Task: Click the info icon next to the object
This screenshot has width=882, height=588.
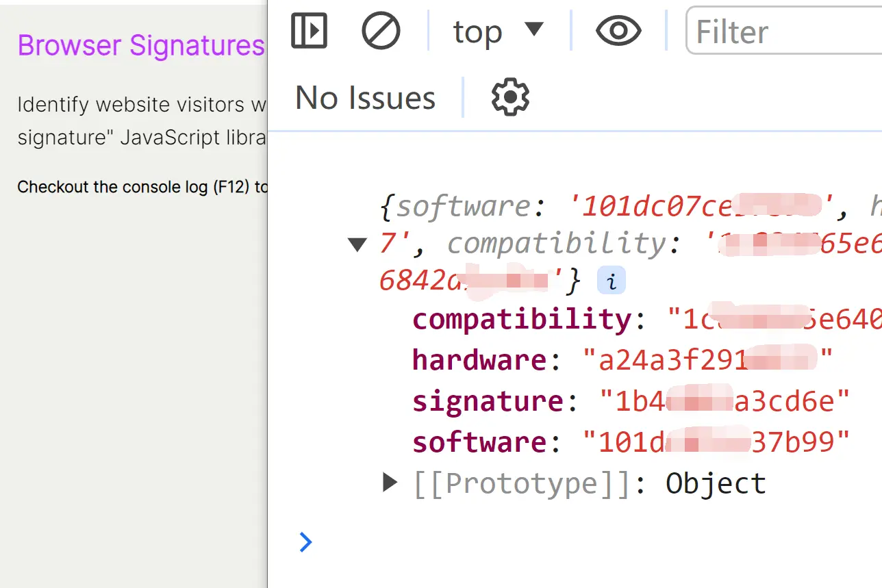Action: [611, 280]
